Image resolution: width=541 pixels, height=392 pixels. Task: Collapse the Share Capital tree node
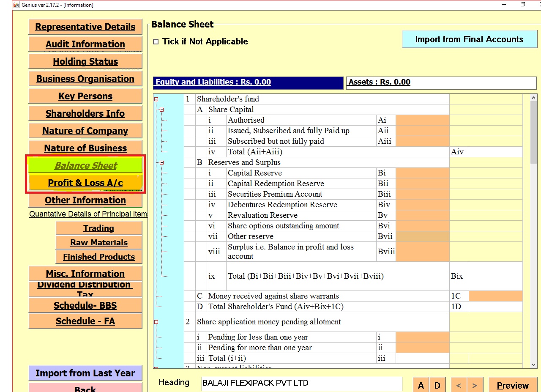pos(161,110)
